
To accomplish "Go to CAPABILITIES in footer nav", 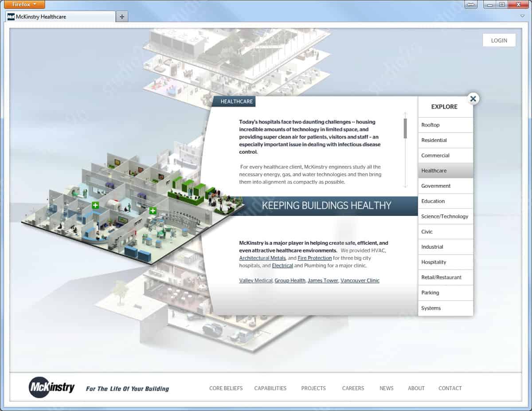I will pos(270,388).
